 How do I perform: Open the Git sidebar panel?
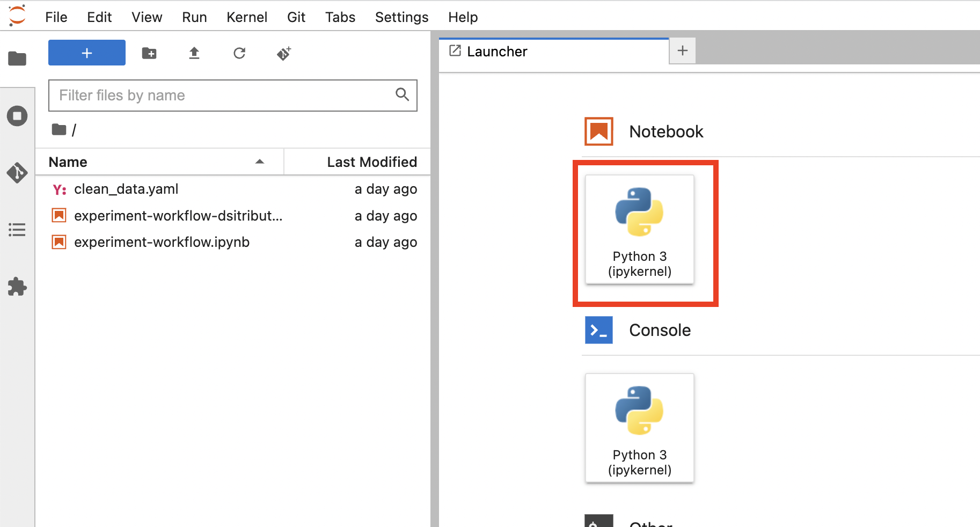tap(17, 173)
